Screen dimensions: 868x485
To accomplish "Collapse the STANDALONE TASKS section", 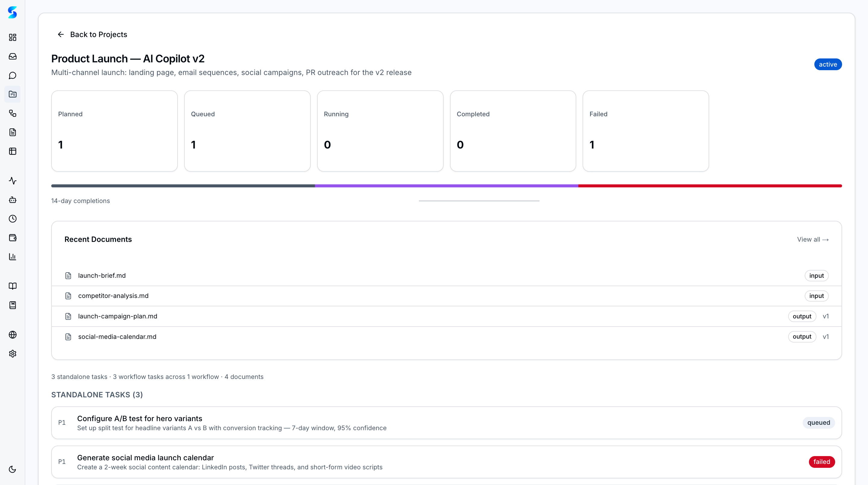I will click(97, 395).
